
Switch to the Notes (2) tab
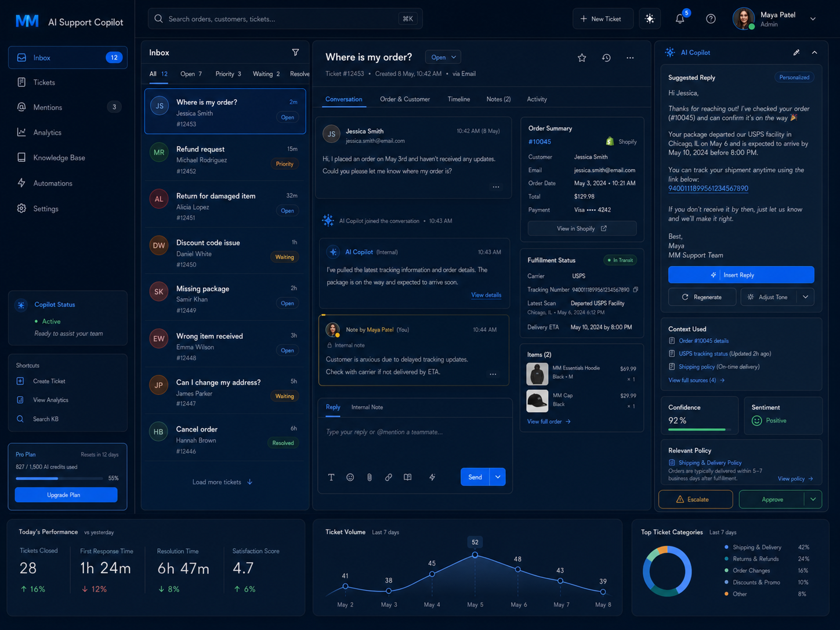498,99
